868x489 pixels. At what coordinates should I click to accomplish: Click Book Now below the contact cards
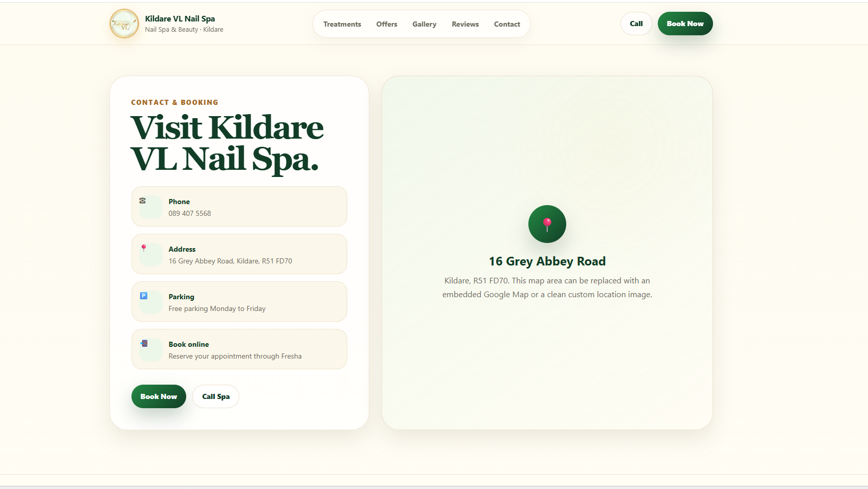pos(159,396)
